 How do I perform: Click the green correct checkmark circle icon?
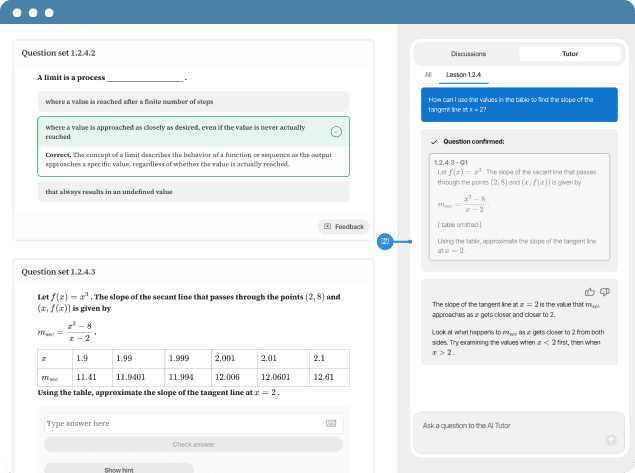pos(336,132)
